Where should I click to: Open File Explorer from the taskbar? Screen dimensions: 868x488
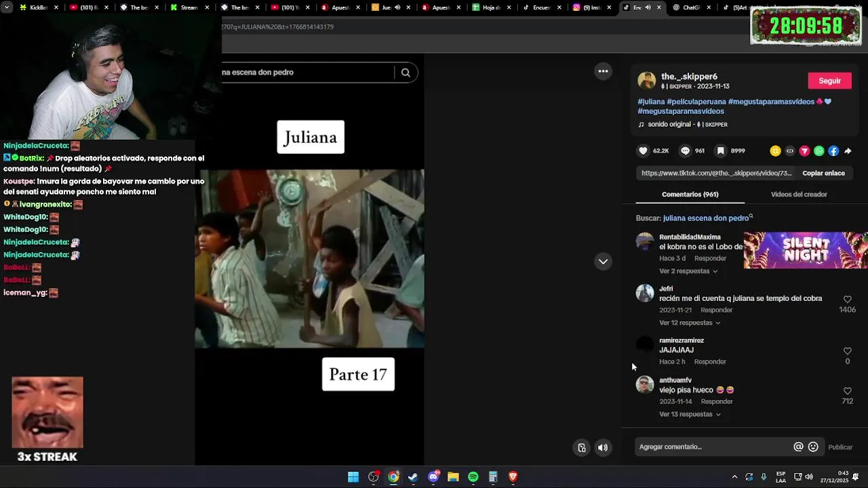453,477
